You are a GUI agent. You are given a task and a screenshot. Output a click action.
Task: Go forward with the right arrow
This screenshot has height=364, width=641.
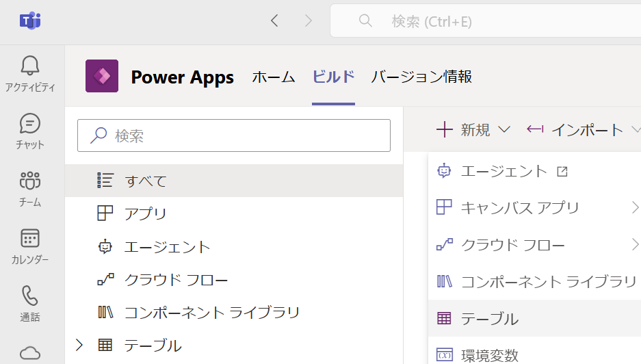pos(309,21)
